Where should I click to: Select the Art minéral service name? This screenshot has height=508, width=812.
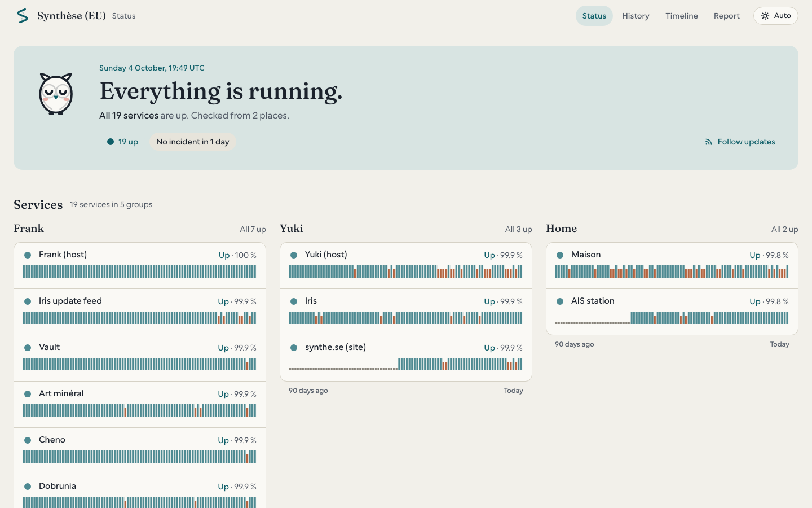pos(61,393)
